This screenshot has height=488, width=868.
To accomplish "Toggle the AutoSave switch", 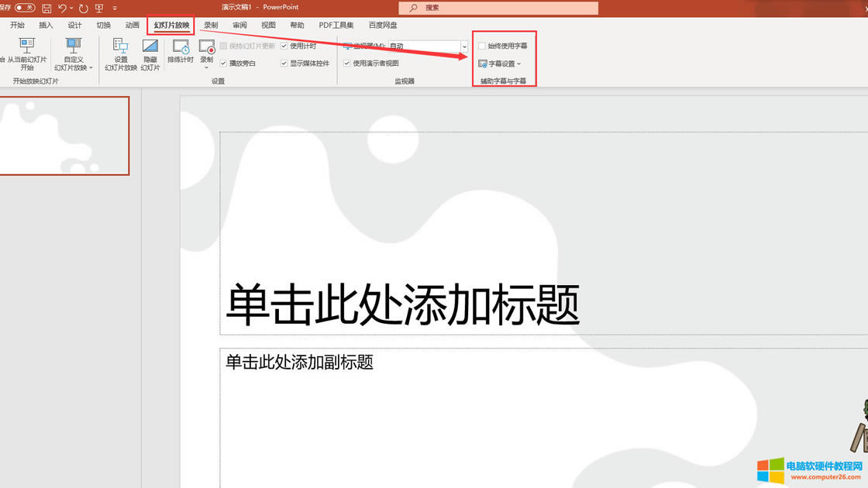I will pyautogui.click(x=25, y=8).
